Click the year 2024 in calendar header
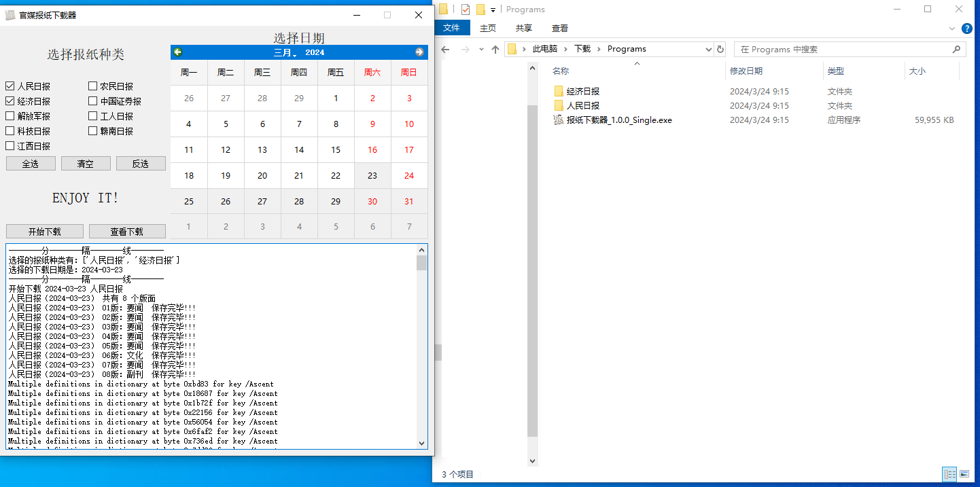This screenshot has width=980, height=487. click(315, 52)
